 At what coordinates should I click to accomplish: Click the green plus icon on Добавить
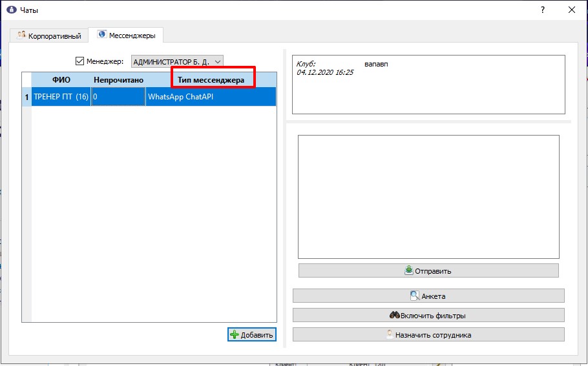[x=235, y=334]
